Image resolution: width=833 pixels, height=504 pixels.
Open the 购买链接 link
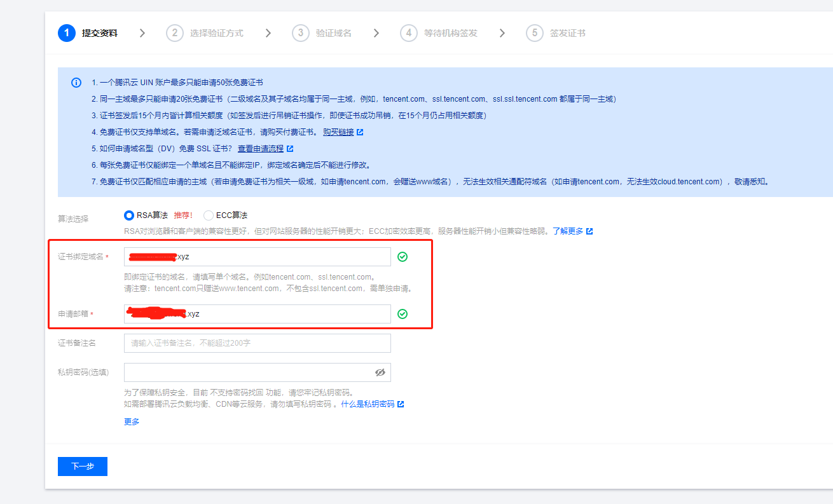click(x=338, y=132)
